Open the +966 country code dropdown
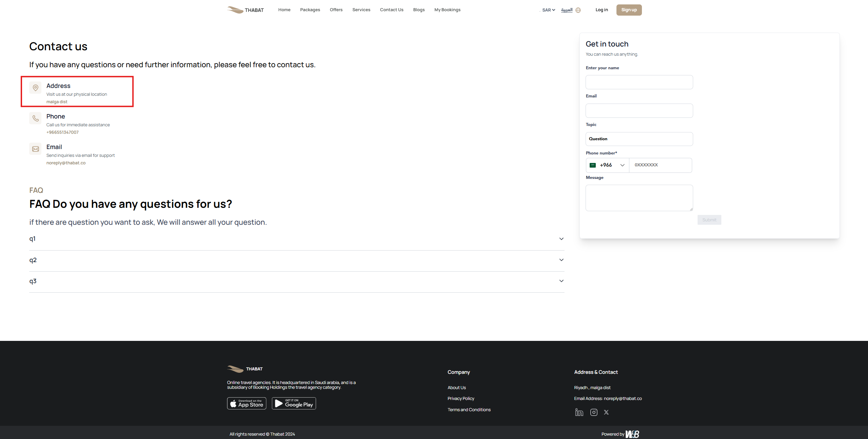The image size is (868, 439). coord(607,165)
